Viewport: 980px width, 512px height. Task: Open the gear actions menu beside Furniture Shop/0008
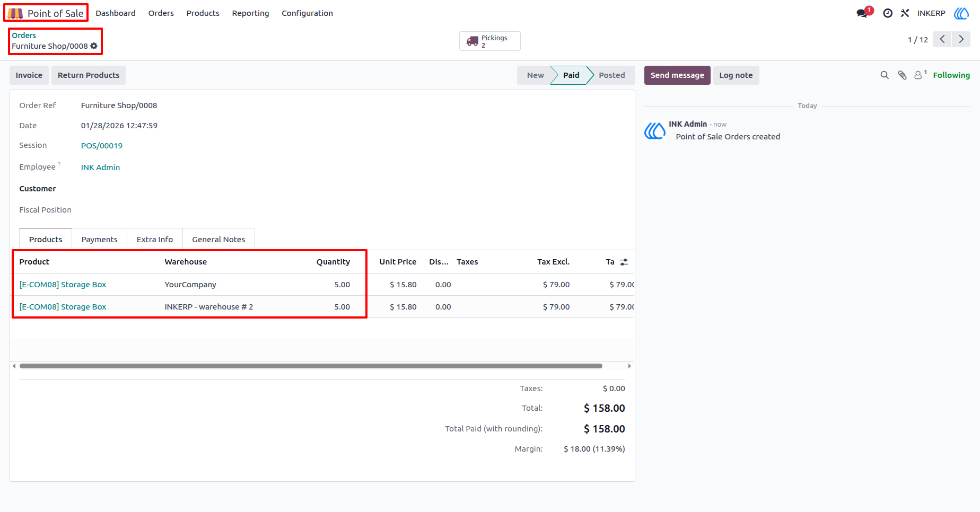pyautogui.click(x=94, y=46)
